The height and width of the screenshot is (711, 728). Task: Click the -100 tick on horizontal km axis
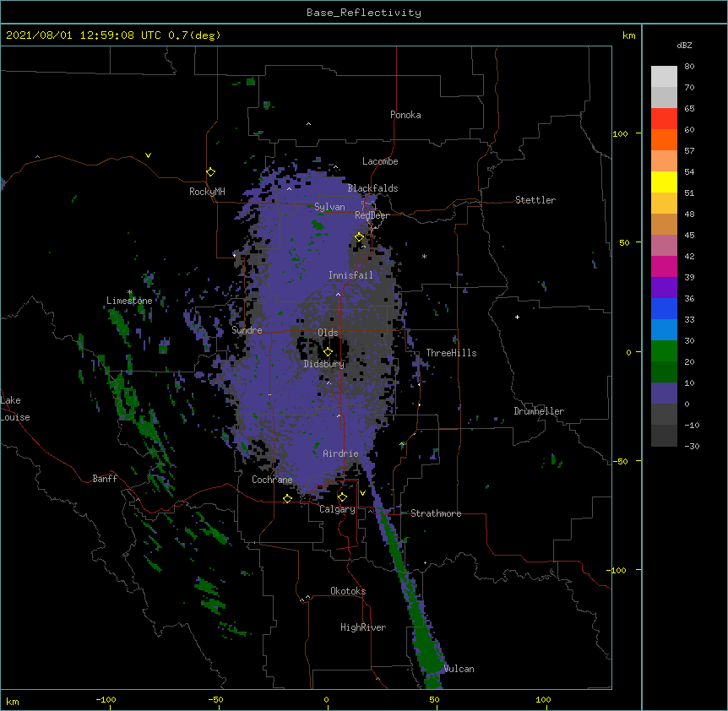[x=106, y=700]
